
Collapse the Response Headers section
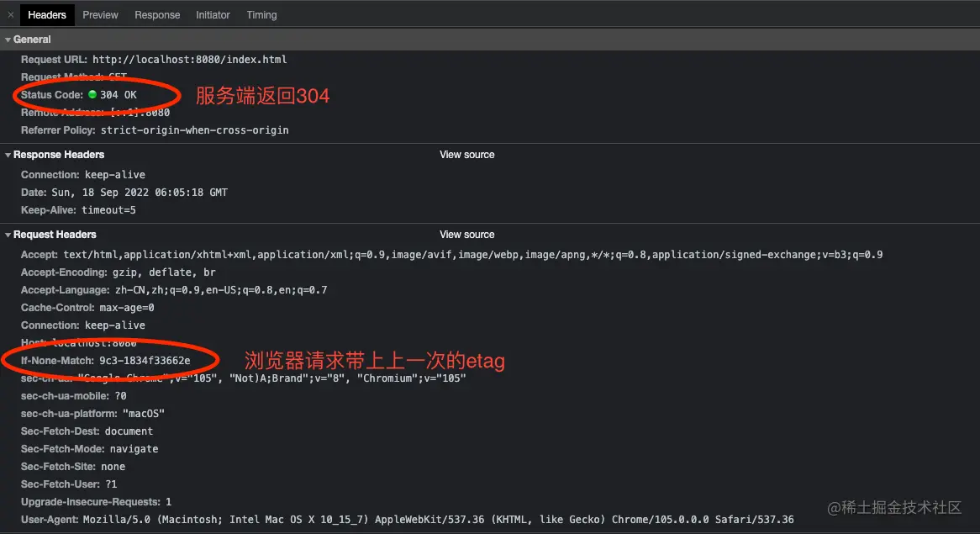[x=8, y=155]
